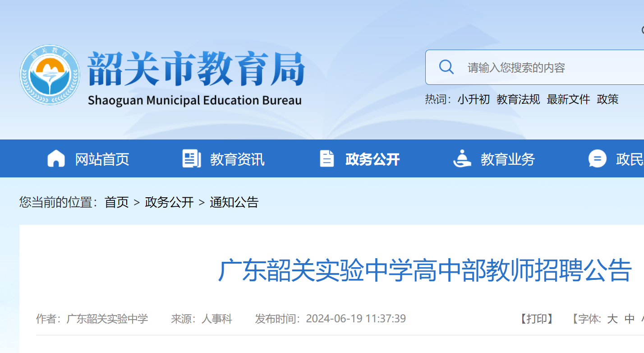This screenshot has height=353, width=644.
Task: Click the hand-person icon beside 教育业务
Action: 462,159
